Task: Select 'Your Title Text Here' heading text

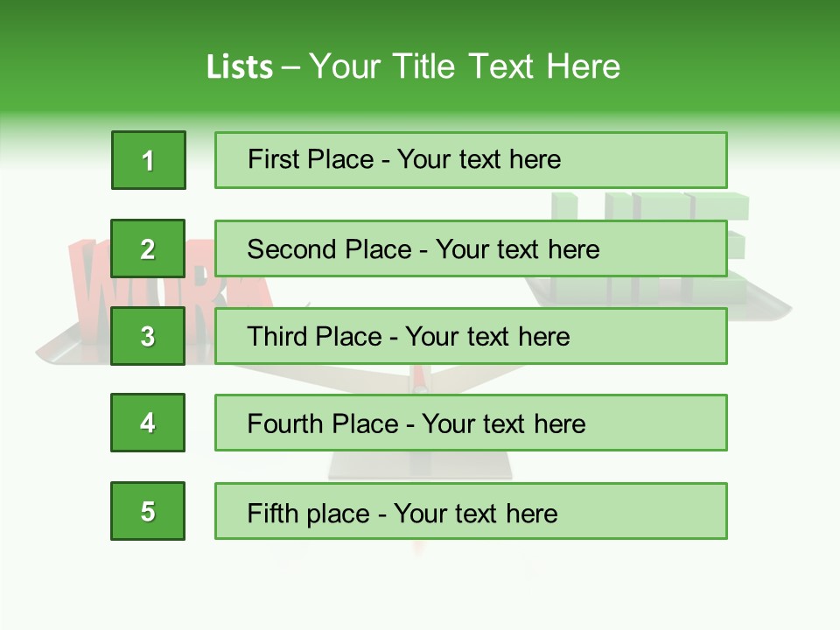Action: pyautogui.click(x=464, y=66)
